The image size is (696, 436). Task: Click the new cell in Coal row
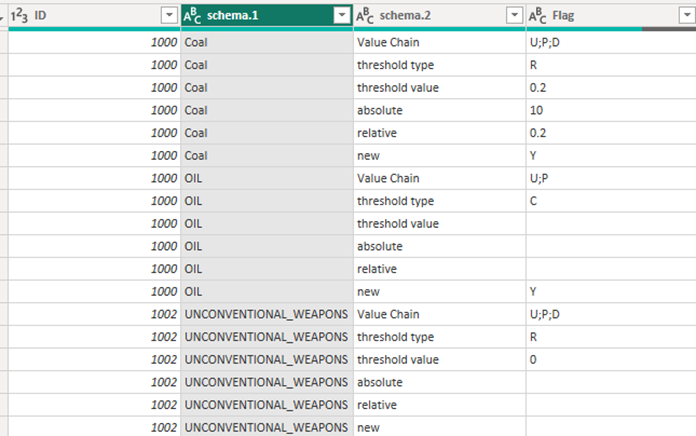tap(439, 156)
